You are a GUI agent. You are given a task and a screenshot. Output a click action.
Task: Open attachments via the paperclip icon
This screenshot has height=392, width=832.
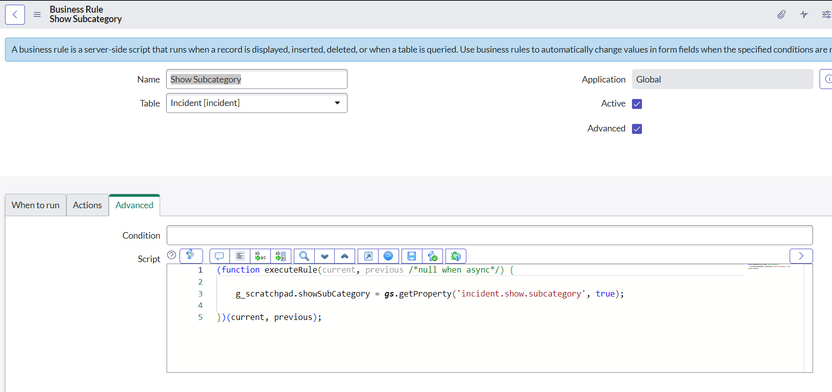[x=781, y=15]
